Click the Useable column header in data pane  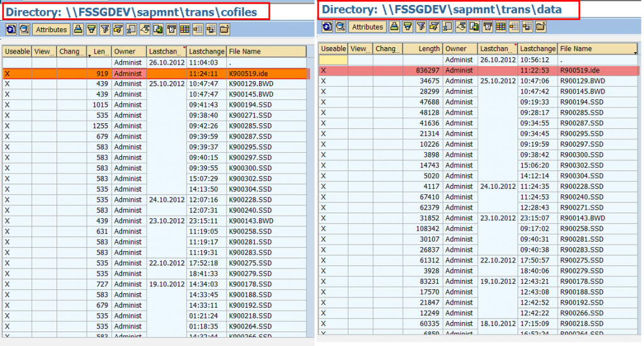333,48
